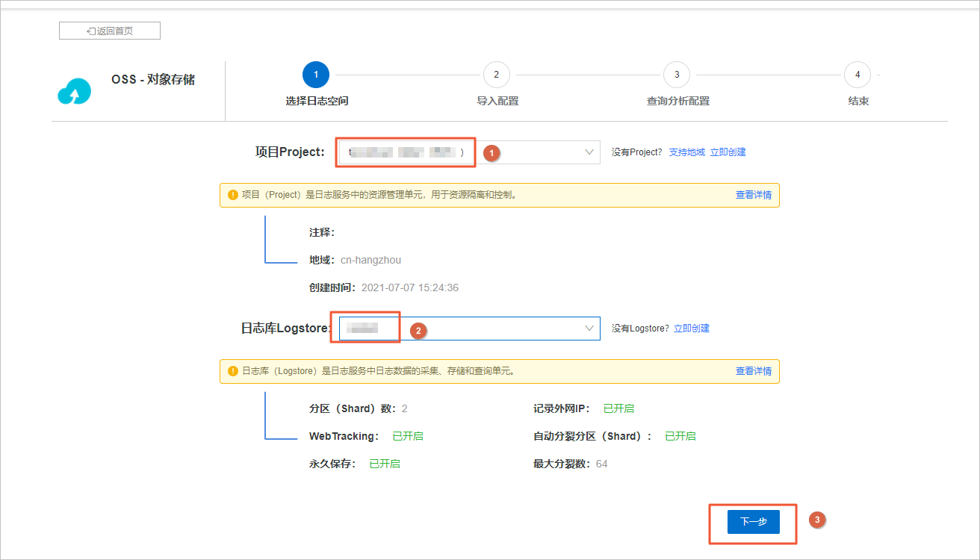Screen dimensions: 980x560
Task: Click step circle 3 for 查询分析配置
Action: click(677, 75)
